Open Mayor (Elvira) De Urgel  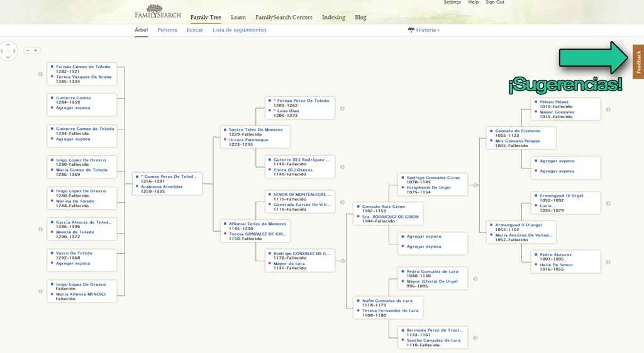[x=432, y=281]
